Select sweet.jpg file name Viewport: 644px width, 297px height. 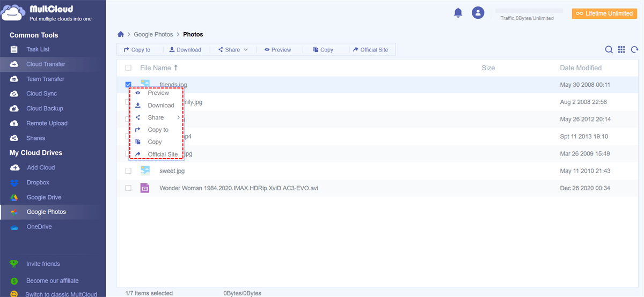click(x=172, y=171)
